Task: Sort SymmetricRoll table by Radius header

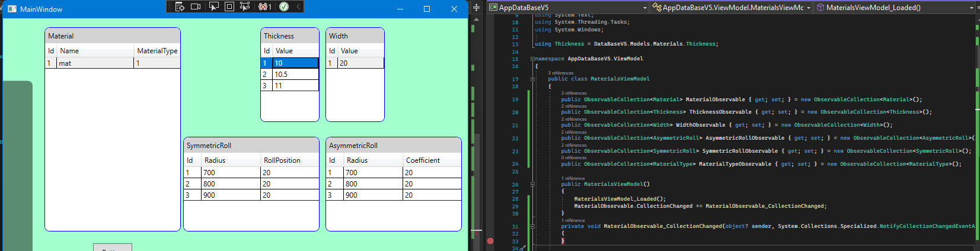Action: (x=231, y=160)
